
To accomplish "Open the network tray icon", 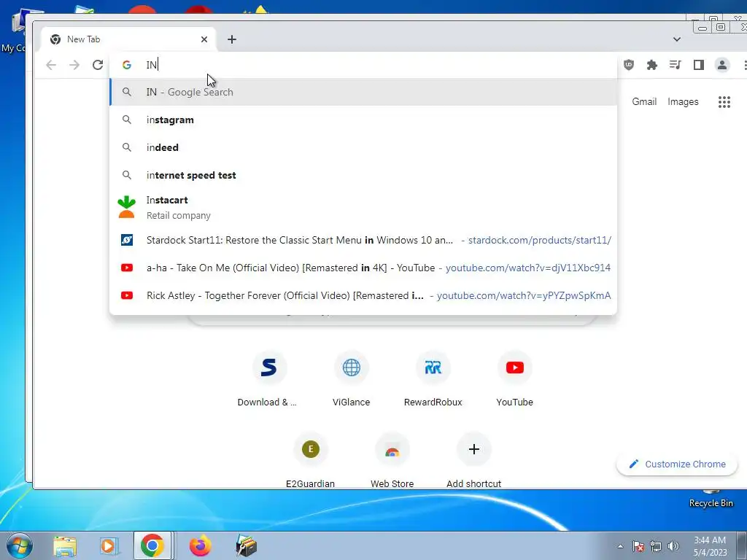I will coord(656,546).
